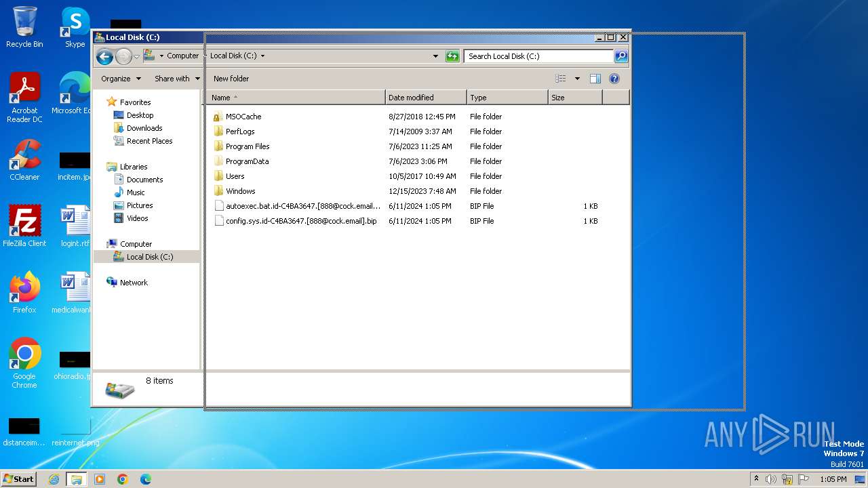Open Firefox desktop shortcut

(24, 293)
